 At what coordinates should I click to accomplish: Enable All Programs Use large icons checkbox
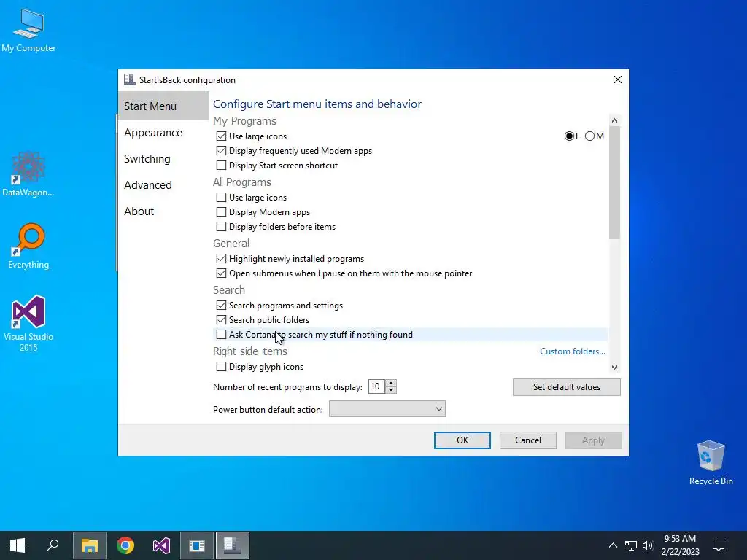[221, 197]
